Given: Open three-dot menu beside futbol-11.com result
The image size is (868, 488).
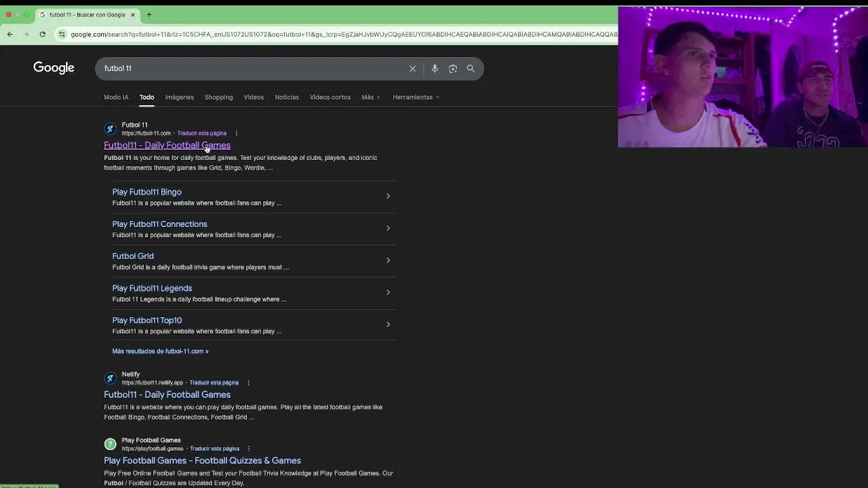Looking at the screenshot, I should coord(236,134).
